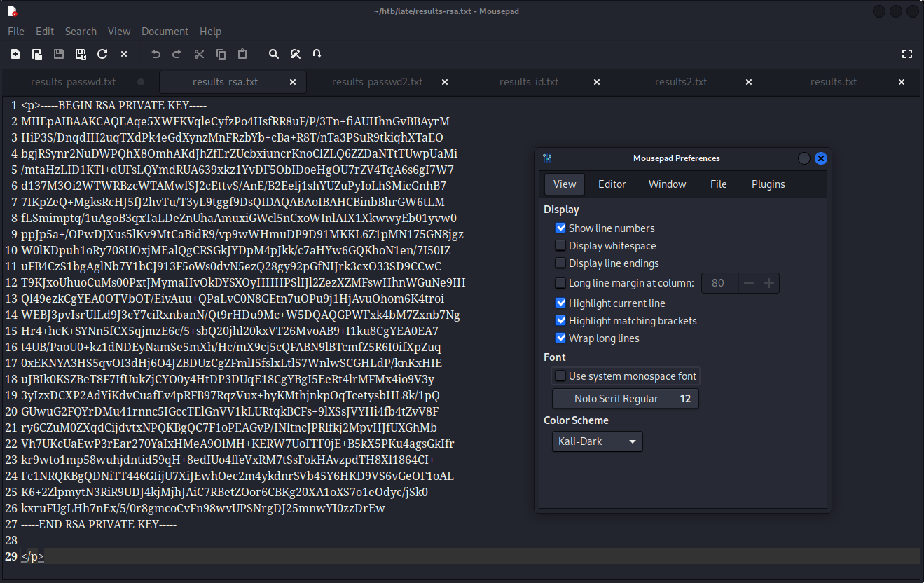Screen dimensions: 924x583
Task: Increase the long line margin column value
Action: (769, 283)
